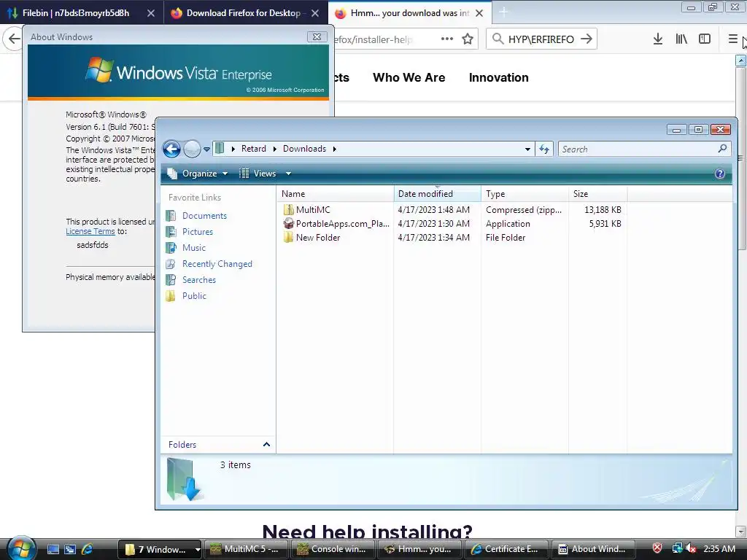
Task: Open the address bar history dropdown
Action: (x=527, y=149)
